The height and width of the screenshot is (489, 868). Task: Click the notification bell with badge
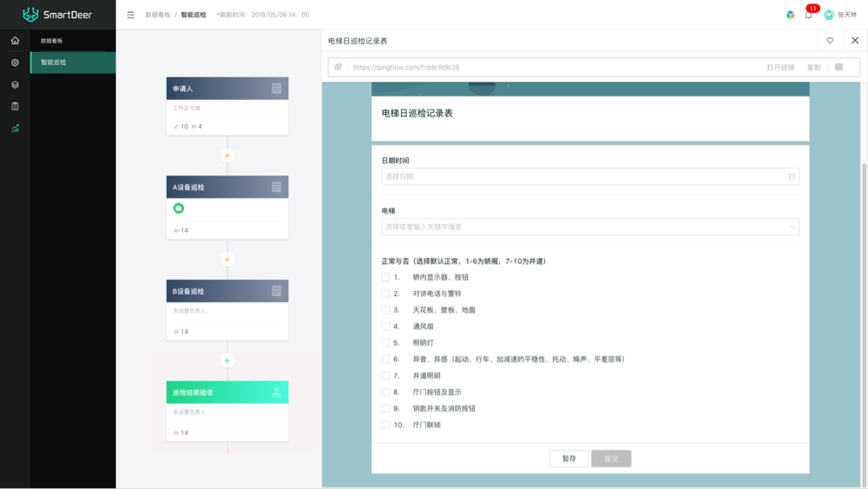808,15
